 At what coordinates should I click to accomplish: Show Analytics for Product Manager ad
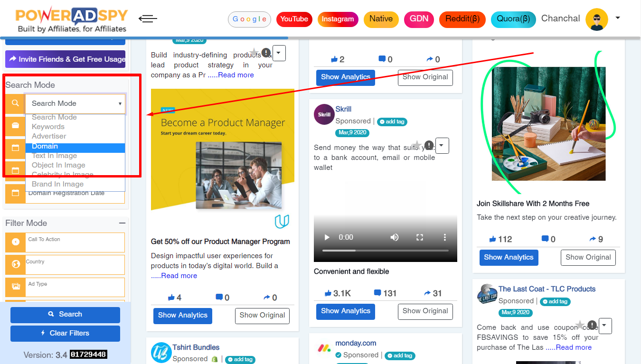(x=183, y=316)
